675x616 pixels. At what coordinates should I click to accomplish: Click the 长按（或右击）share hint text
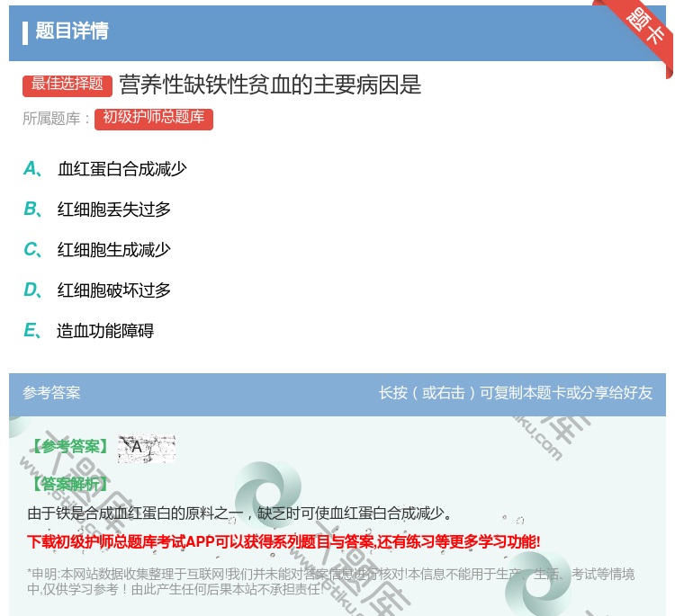point(516,393)
